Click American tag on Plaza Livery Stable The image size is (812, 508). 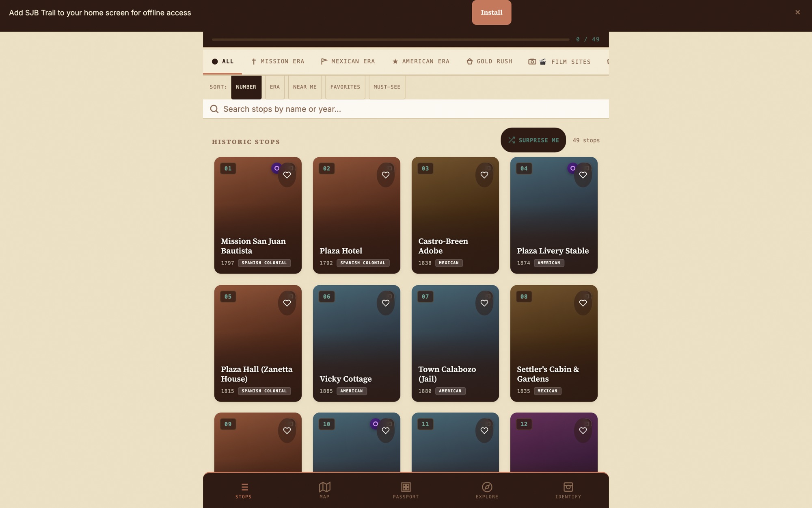[549, 263]
